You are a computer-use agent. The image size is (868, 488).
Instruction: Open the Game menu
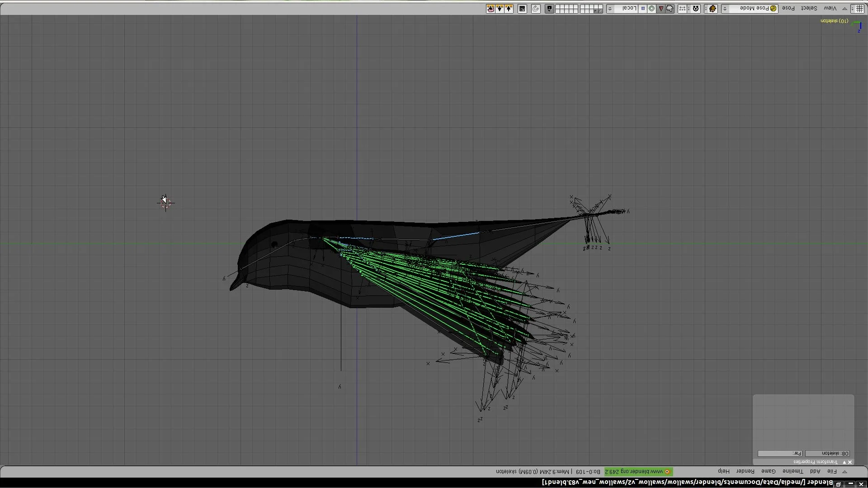(768, 471)
